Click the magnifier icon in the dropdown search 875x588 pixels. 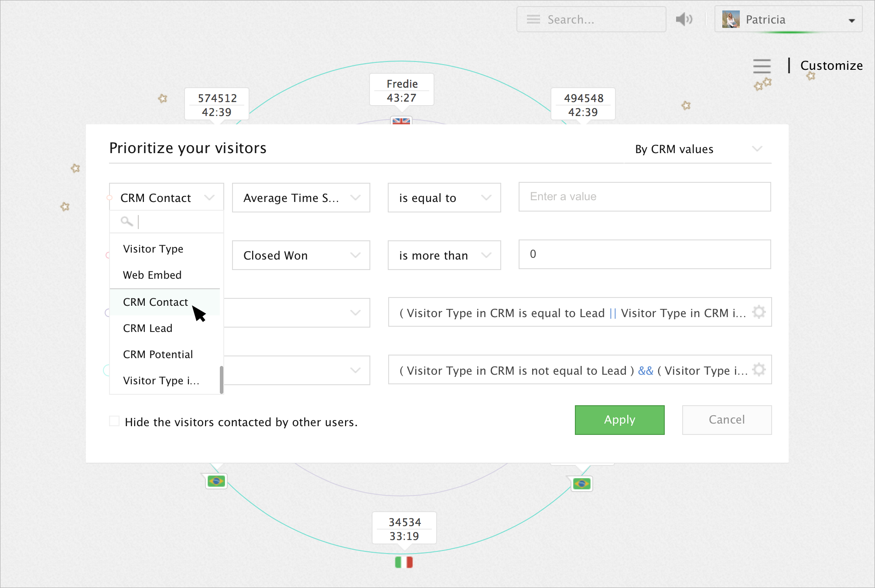[126, 222]
